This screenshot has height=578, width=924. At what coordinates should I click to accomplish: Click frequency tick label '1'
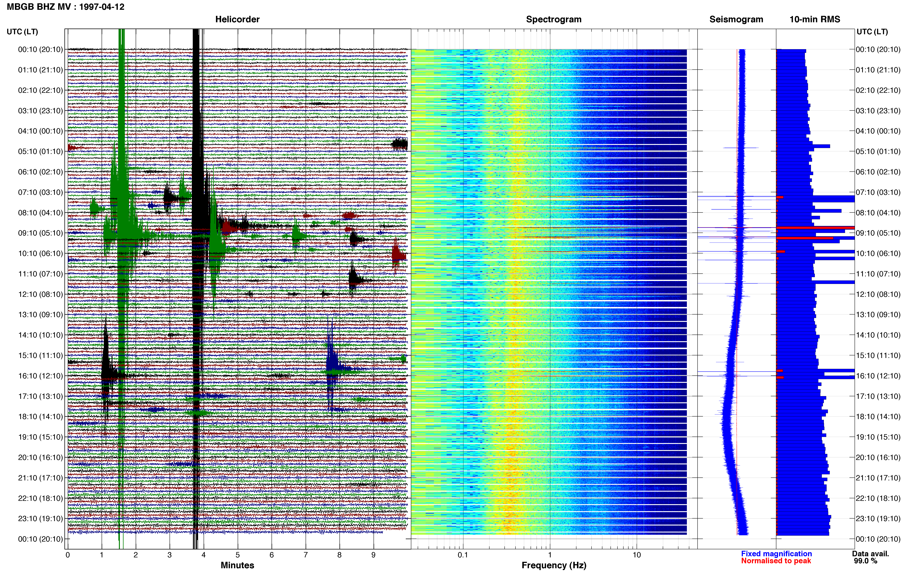point(550,555)
